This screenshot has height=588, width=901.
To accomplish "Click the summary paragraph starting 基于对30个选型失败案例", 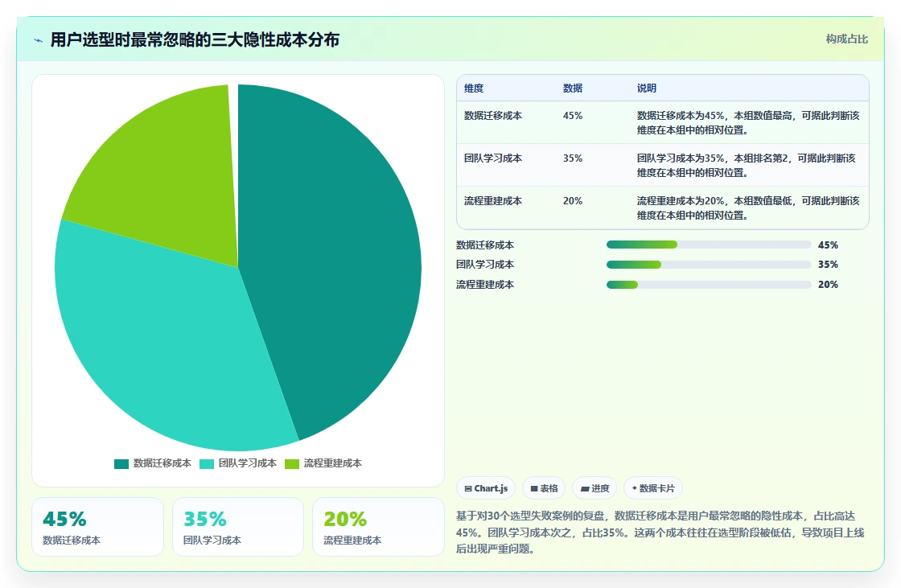I will tap(660, 532).
